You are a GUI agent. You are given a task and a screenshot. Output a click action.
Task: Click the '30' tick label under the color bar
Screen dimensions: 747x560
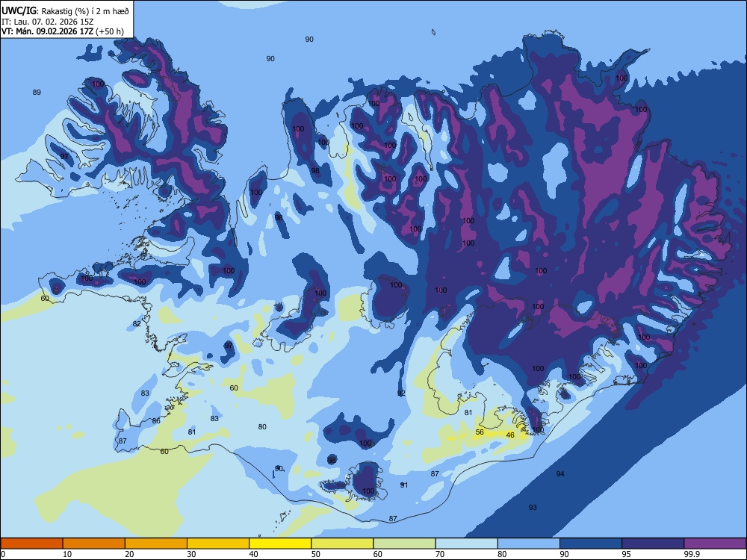point(191,554)
